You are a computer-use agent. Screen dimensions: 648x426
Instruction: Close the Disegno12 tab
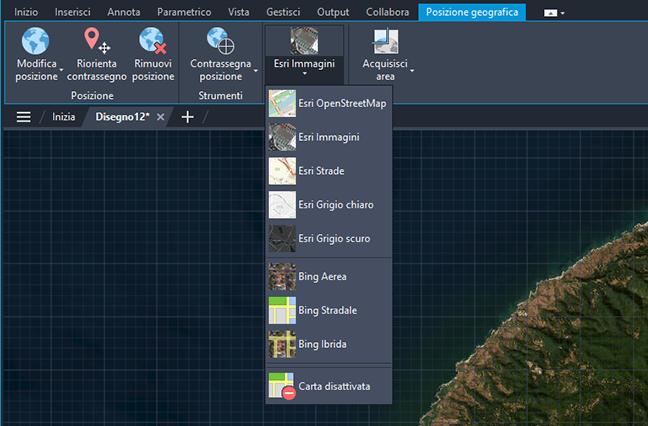(160, 117)
